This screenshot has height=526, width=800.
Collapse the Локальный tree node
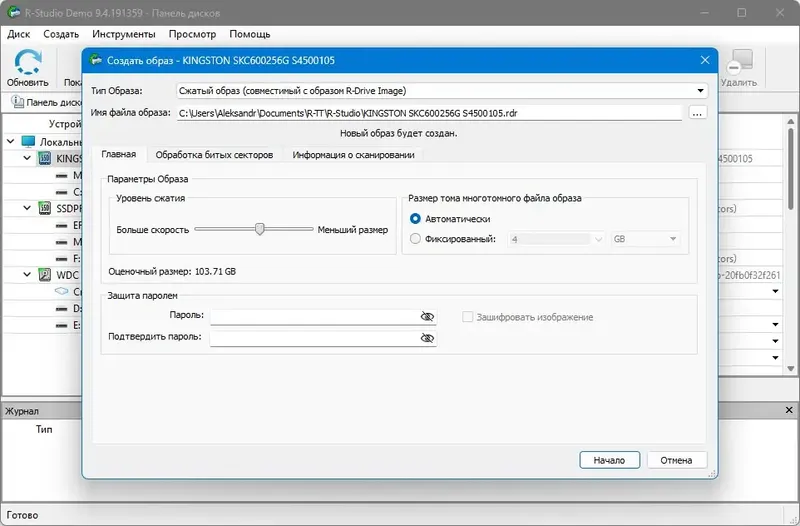11,141
